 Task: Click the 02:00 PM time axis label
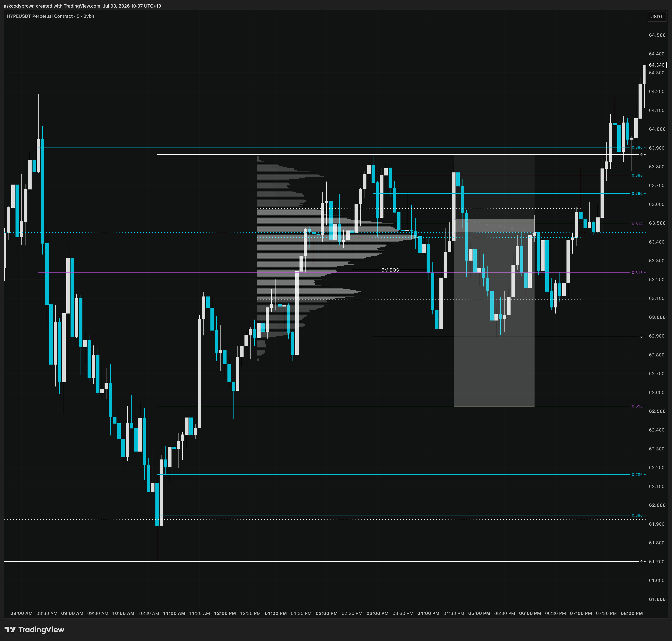[x=327, y=613]
